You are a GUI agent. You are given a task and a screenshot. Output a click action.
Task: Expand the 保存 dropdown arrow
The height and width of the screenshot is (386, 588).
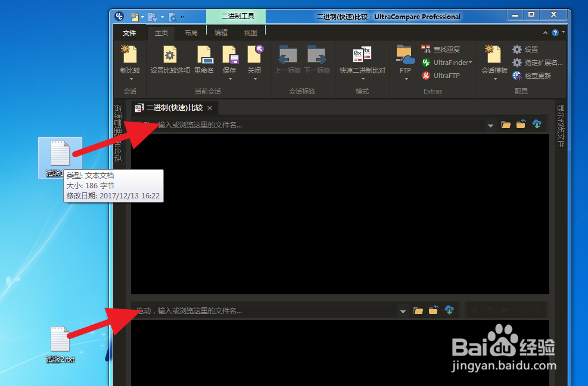coord(230,79)
